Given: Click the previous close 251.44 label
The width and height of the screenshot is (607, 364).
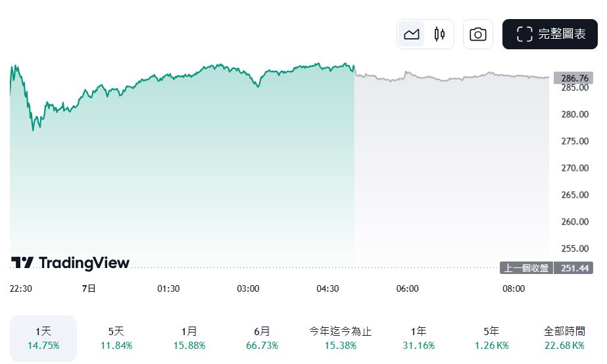Looking at the screenshot, I should point(574,268).
